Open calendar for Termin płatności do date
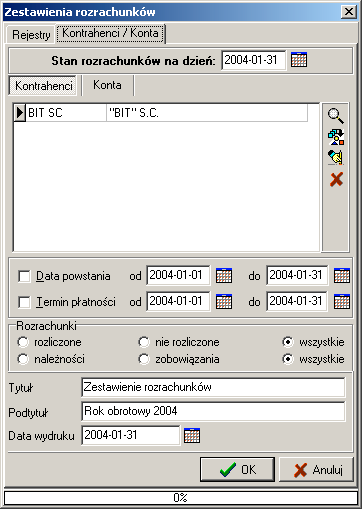This screenshot has width=362, height=509. pos(342,301)
